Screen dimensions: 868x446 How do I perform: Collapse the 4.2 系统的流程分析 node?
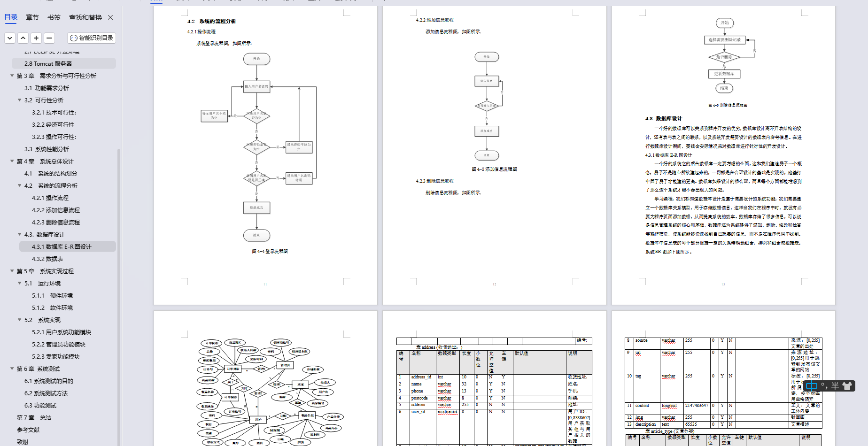click(x=20, y=185)
